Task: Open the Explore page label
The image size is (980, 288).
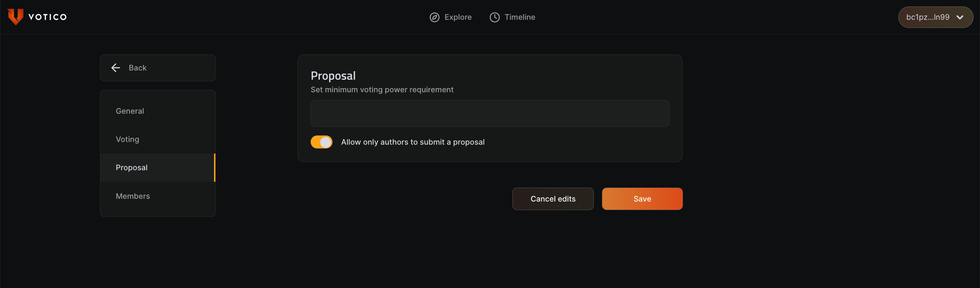Action: coord(458,17)
